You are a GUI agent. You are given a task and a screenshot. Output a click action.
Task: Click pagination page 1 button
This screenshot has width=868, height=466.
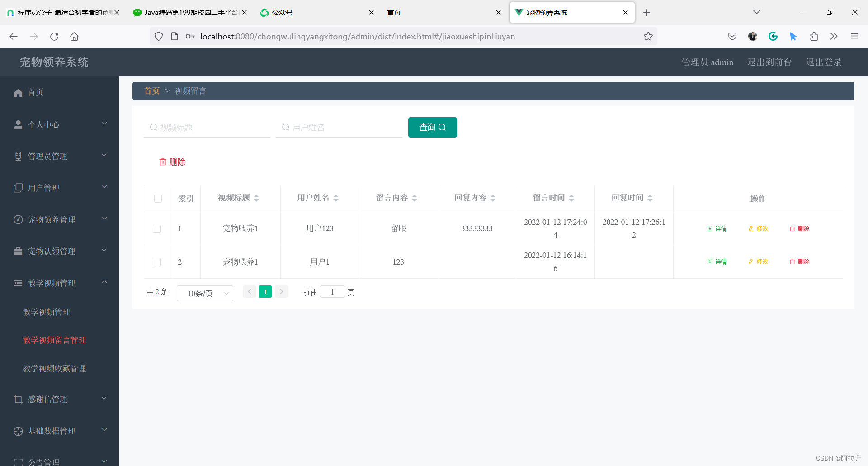tap(265, 292)
